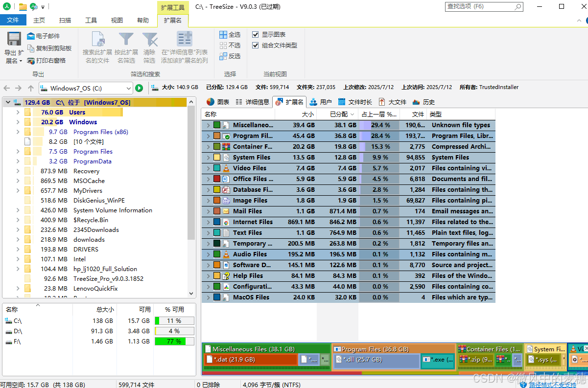Go up one level with up arrow
The height and width of the screenshot is (388, 588).
coord(31,88)
